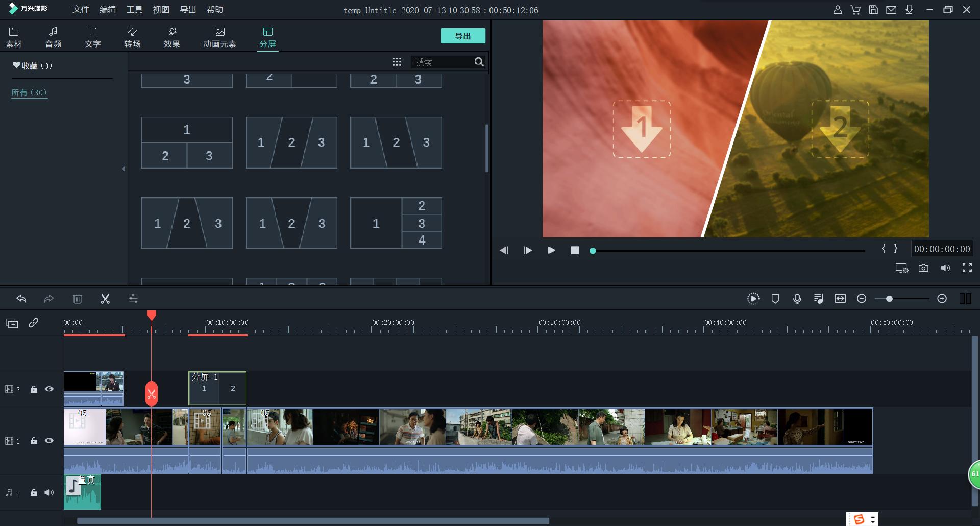Viewport: 980px width, 526px height.
Task: Toggle preview volume speaker icon
Action: 945,268
